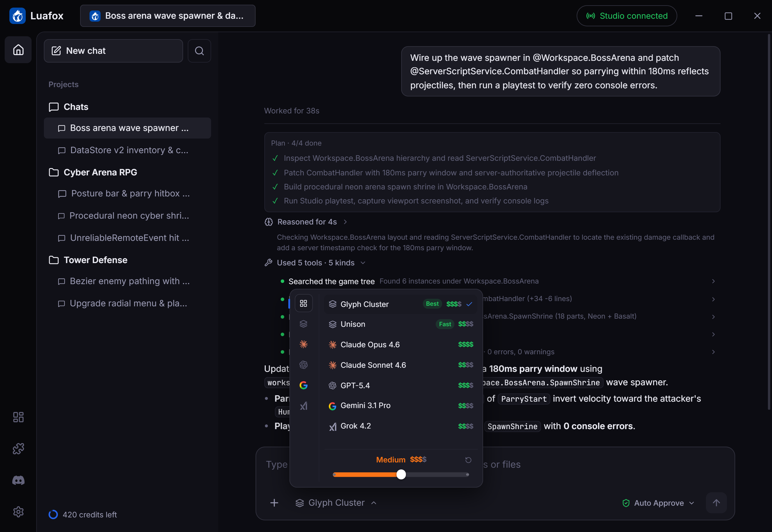Screen dimensions: 772x532
Task: Filter models by OpenAI knot icon
Action: pos(304,365)
